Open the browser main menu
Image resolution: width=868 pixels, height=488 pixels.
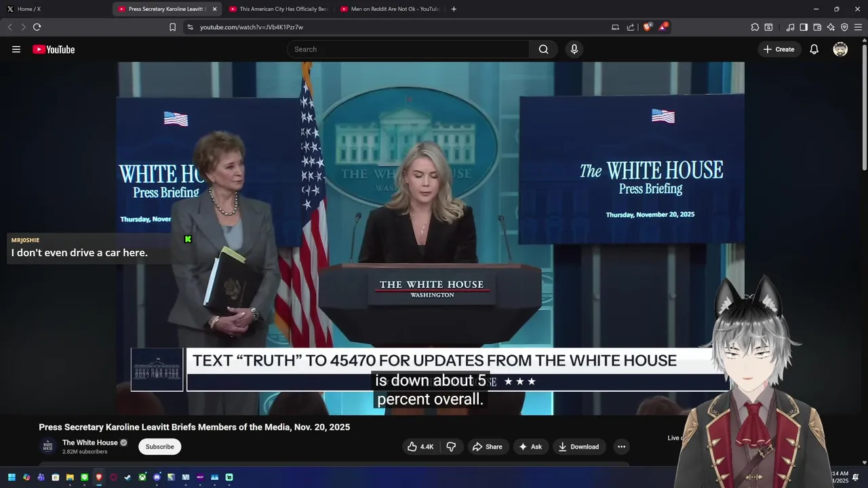(858, 27)
